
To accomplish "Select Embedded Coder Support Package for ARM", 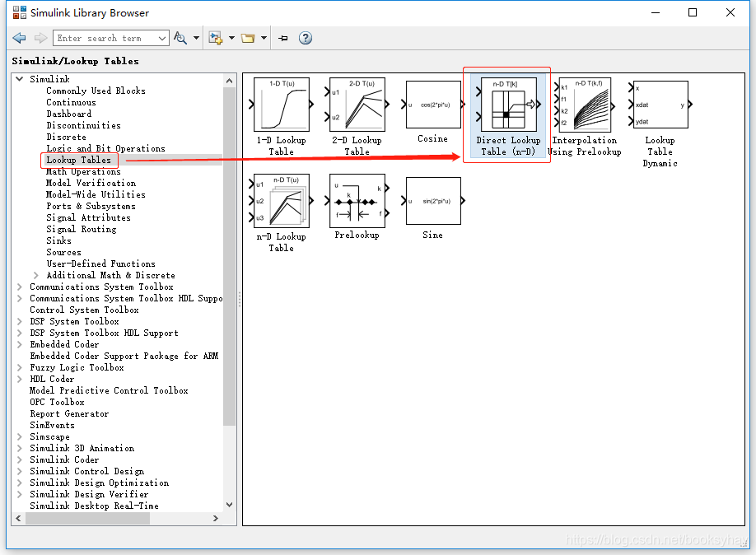I will click(x=124, y=356).
